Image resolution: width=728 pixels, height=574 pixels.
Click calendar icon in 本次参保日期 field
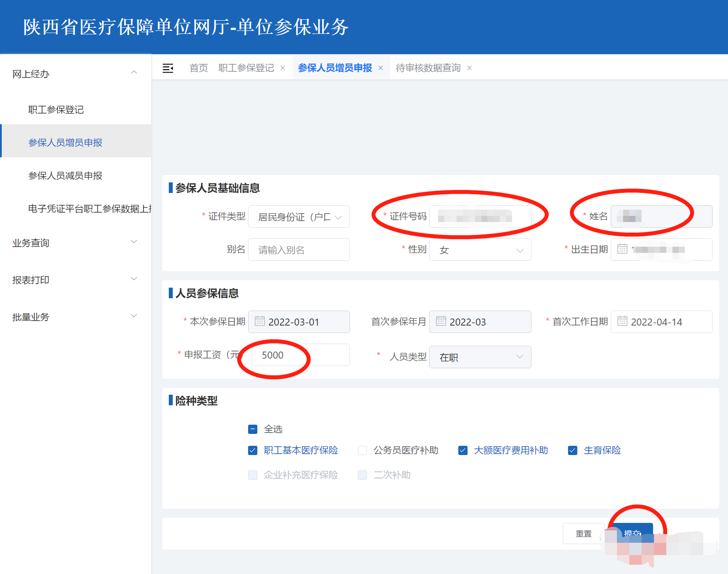click(x=260, y=321)
